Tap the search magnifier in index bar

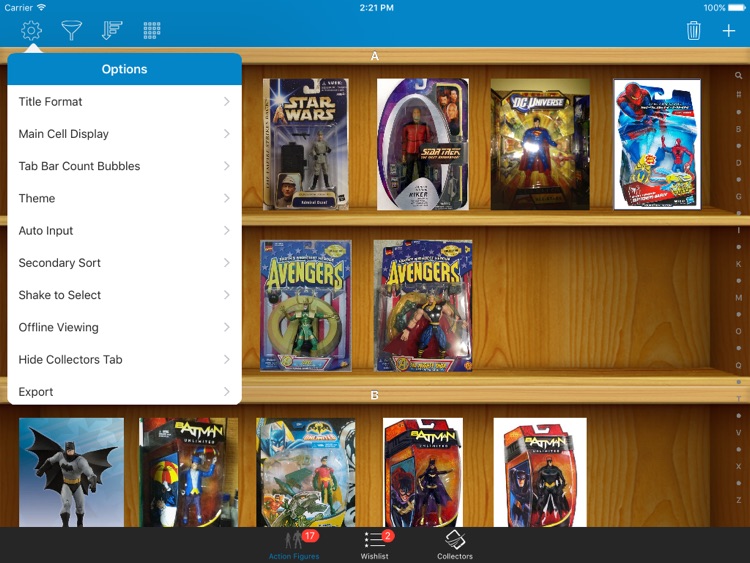click(x=739, y=76)
